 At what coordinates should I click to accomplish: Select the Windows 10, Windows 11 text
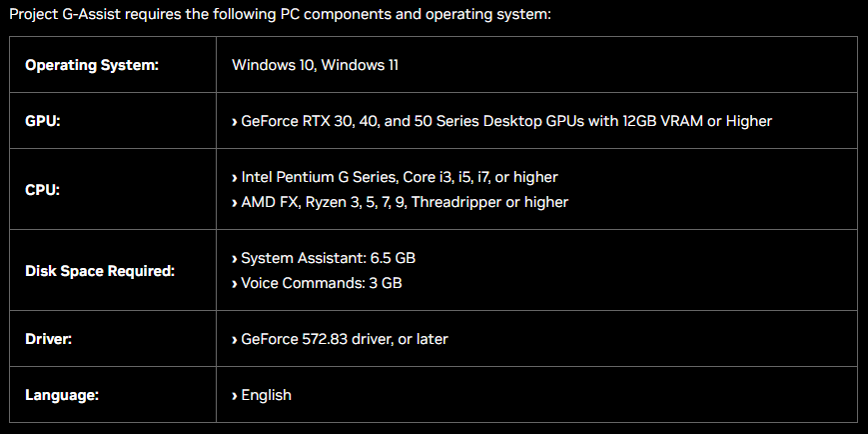coord(315,65)
